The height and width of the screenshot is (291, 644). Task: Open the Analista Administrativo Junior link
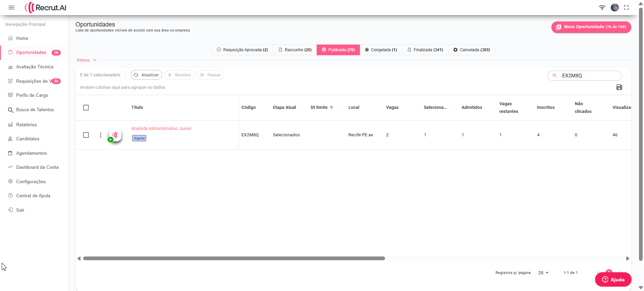[x=161, y=129]
